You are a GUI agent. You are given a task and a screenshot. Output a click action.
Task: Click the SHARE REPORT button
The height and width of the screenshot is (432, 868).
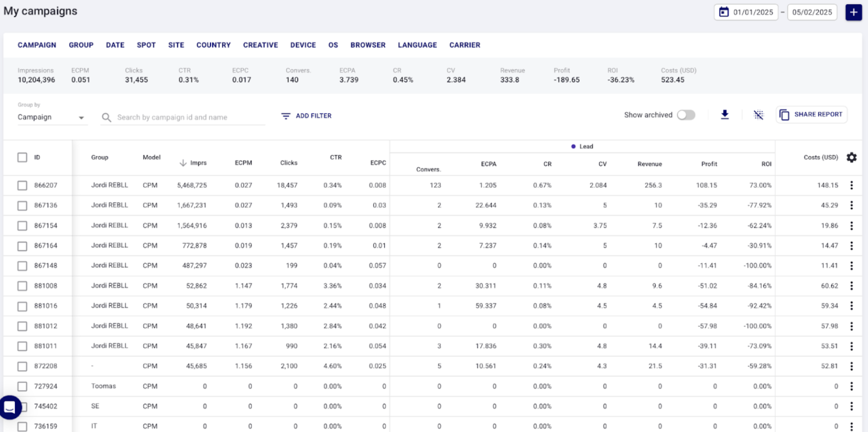point(812,115)
